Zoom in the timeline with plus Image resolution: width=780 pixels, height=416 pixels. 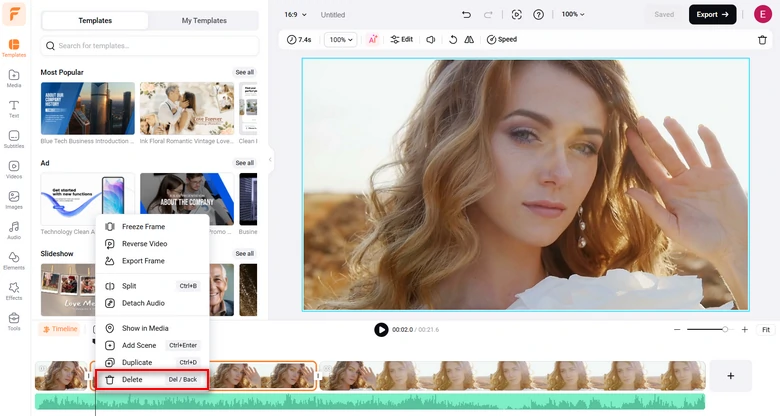745,329
